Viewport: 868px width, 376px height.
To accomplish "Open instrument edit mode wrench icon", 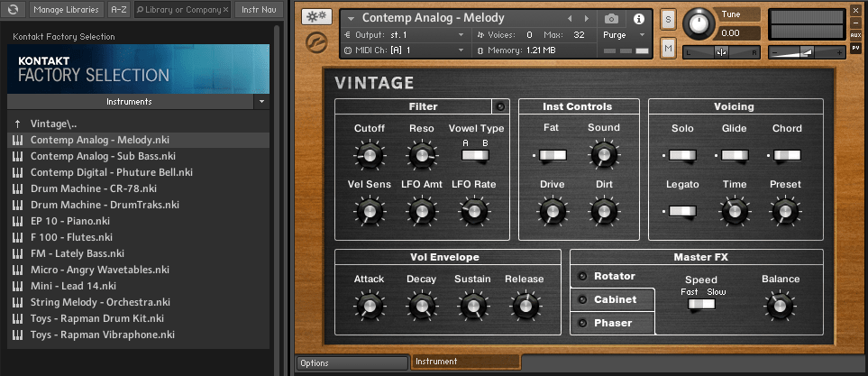I will (316, 16).
